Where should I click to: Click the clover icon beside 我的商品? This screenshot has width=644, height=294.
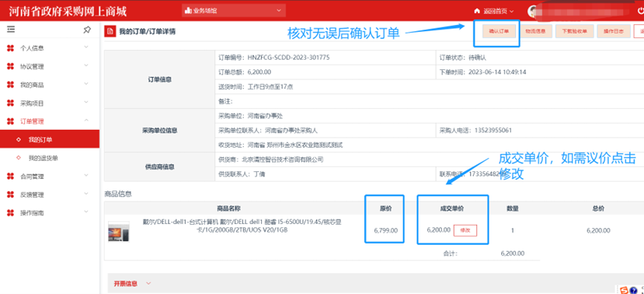pos(11,85)
